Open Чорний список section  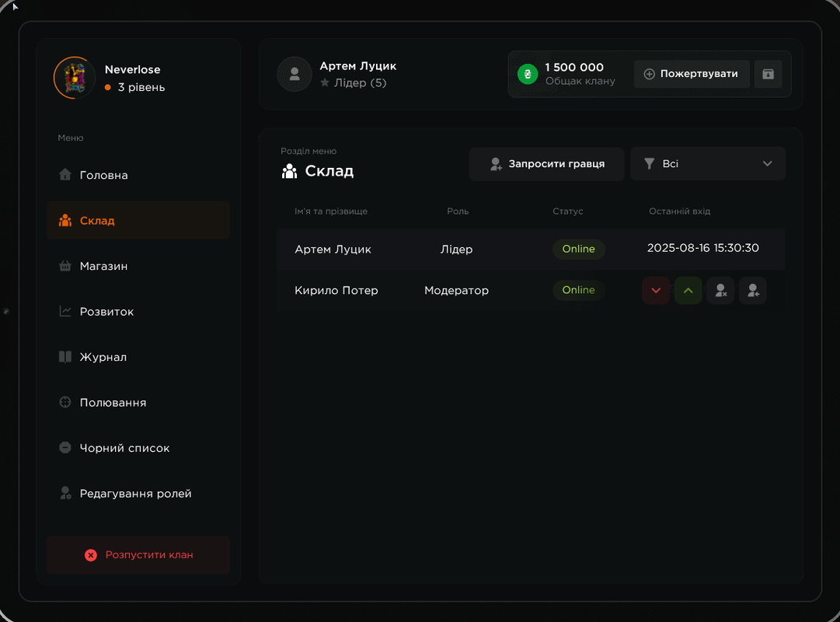click(x=139, y=449)
